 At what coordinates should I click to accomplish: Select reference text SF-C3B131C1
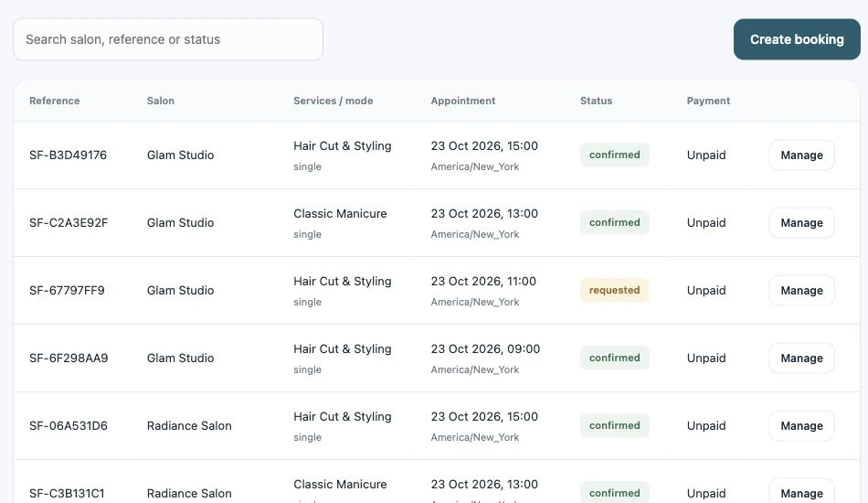(x=67, y=493)
